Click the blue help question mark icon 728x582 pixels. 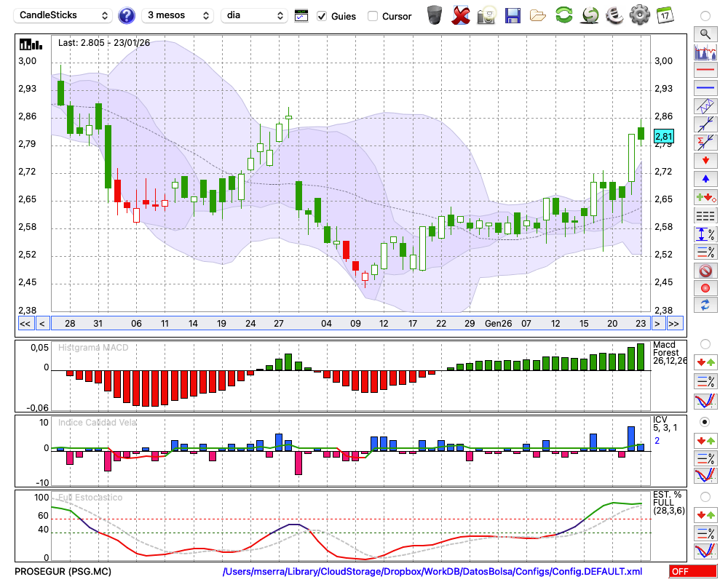[x=127, y=15]
